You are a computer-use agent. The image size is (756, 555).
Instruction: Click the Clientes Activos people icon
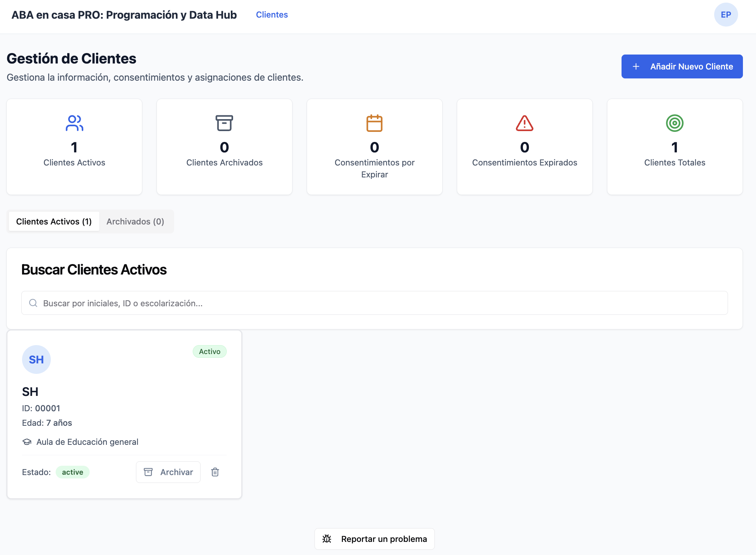pos(74,123)
